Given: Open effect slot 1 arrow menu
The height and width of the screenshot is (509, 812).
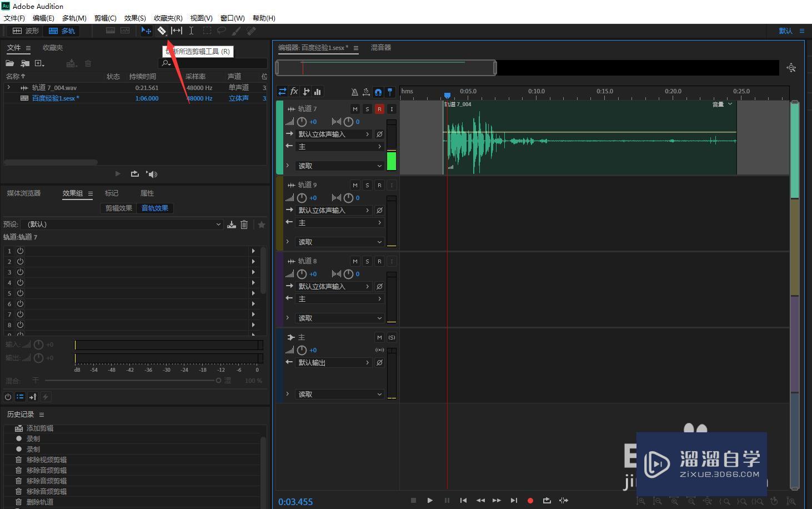Looking at the screenshot, I should 253,251.
